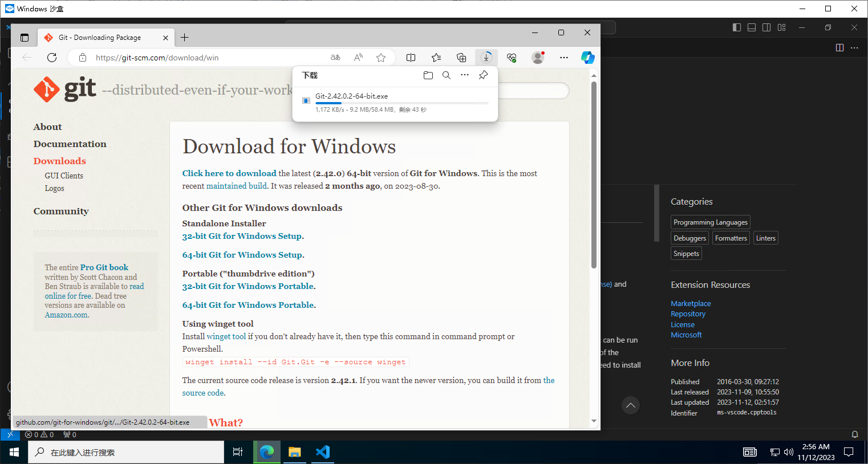The image size is (868, 464).
Task: Open the Marketplace resource link
Action: [x=691, y=304]
